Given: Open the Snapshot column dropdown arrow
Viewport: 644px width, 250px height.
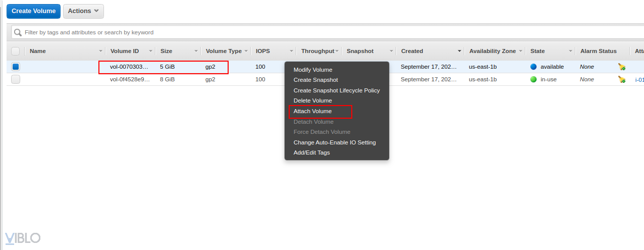Looking at the screenshot, I should click(x=391, y=51).
